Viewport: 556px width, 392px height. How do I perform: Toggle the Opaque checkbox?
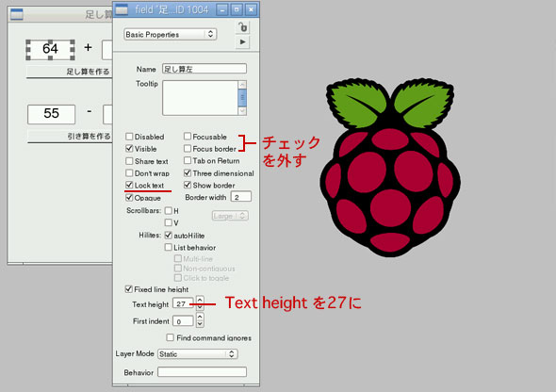coord(129,198)
